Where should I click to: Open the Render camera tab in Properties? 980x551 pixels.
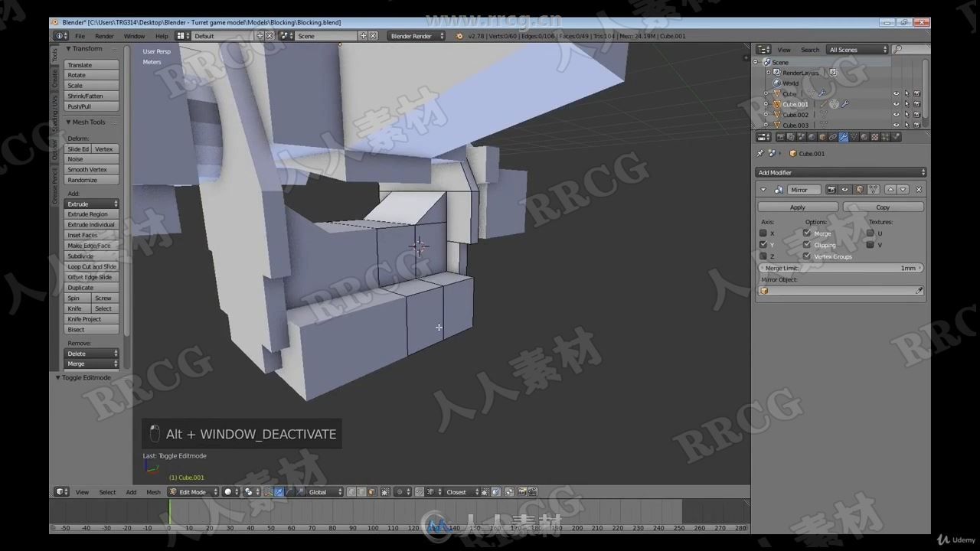coord(781,137)
